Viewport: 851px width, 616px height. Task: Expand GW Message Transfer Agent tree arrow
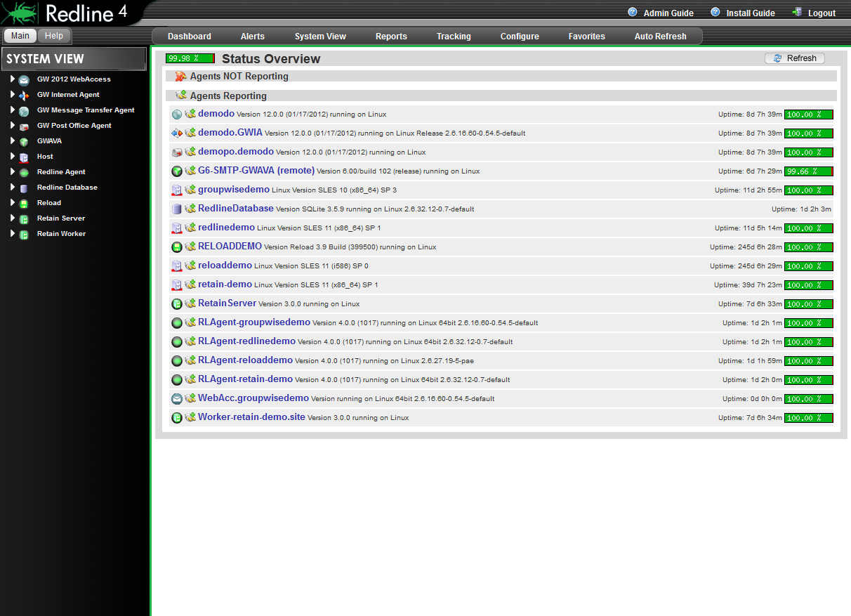click(x=13, y=110)
